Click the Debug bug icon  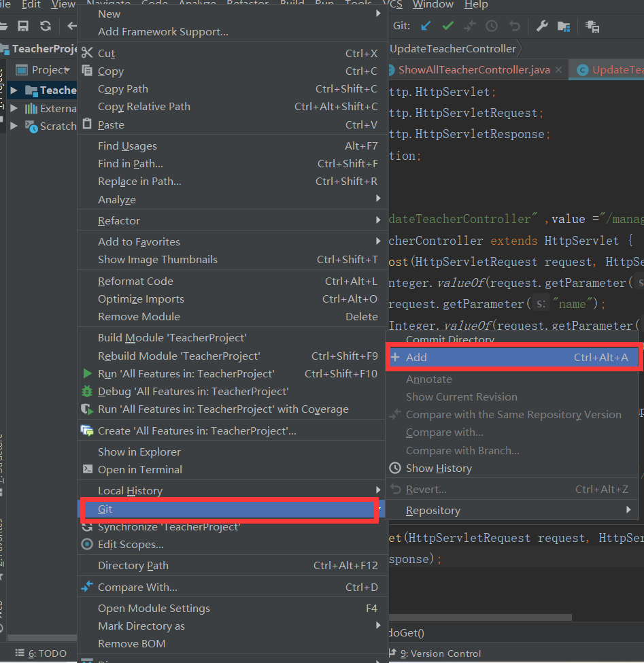click(x=87, y=391)
